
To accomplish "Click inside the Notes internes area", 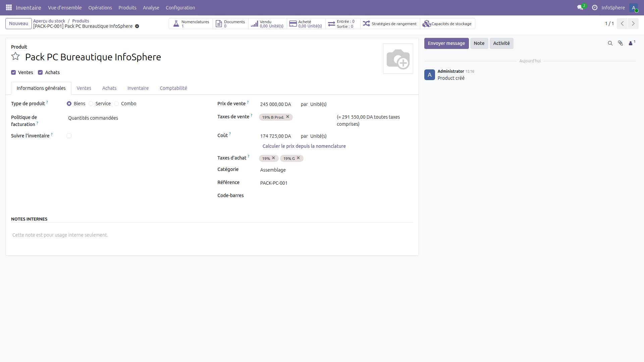I will pyautogui.click(x=134, y=235).
